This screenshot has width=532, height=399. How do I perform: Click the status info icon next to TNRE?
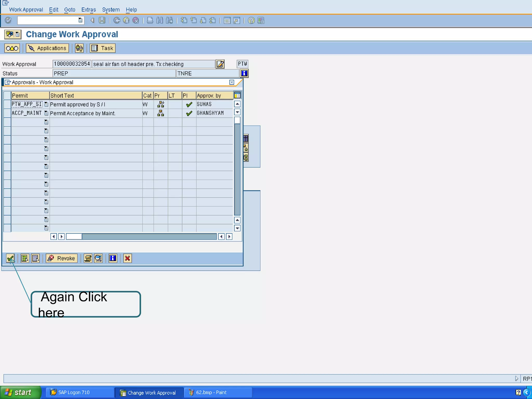(x=244, y=73)
